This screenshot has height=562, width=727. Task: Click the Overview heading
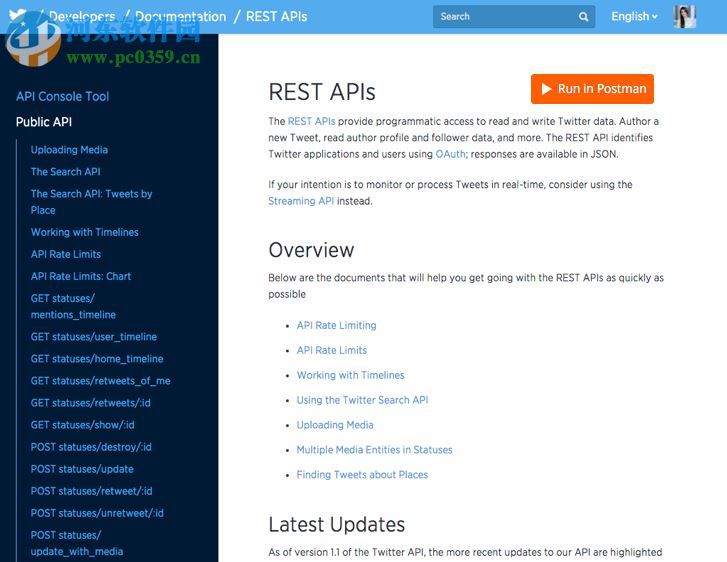click(311, 250)
